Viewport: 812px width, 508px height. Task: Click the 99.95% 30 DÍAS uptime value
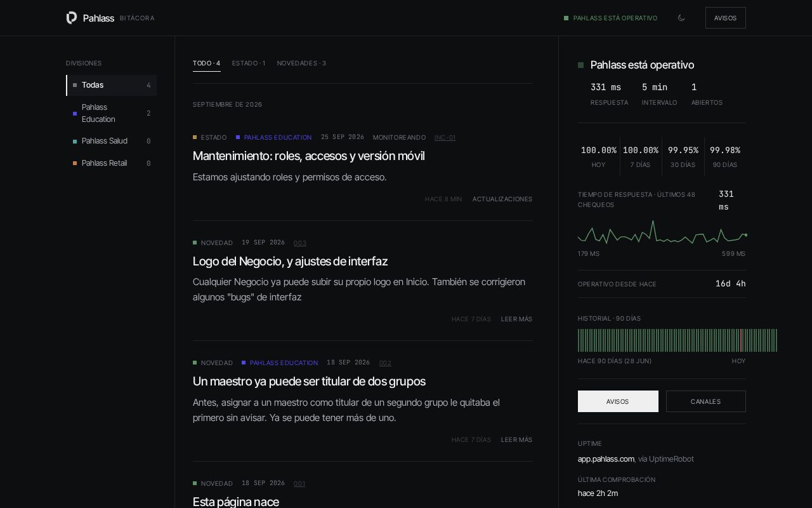(x=683, y=150)
